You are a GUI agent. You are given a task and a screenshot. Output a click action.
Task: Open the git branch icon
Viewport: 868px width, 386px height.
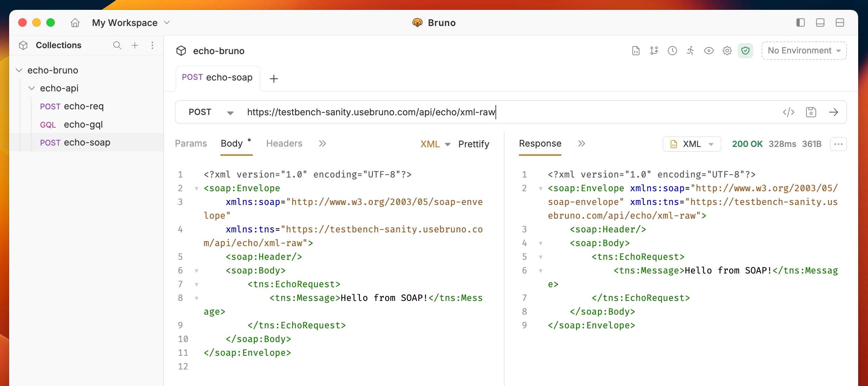tap(654, 51)
